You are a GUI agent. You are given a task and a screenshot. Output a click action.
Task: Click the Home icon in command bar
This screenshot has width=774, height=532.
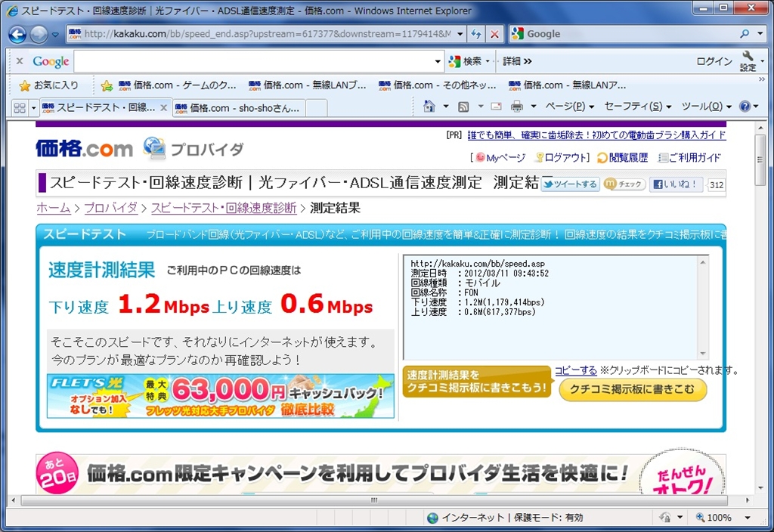(x=429, y=107)
